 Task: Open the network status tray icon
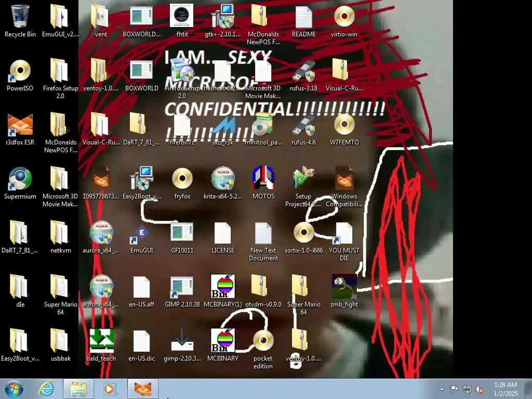pos(467,390)
